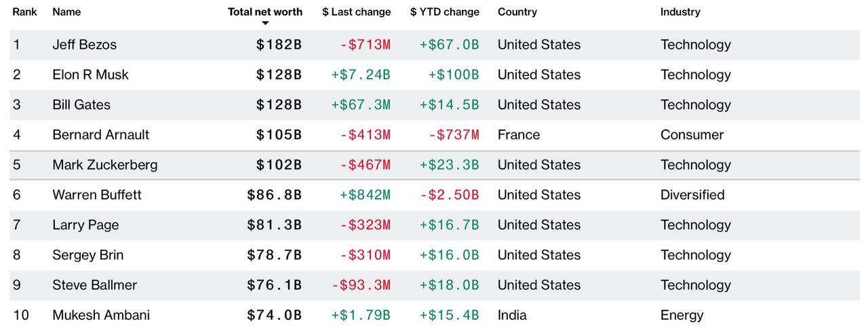Sort by $ YTD change column

coord(444,12)
